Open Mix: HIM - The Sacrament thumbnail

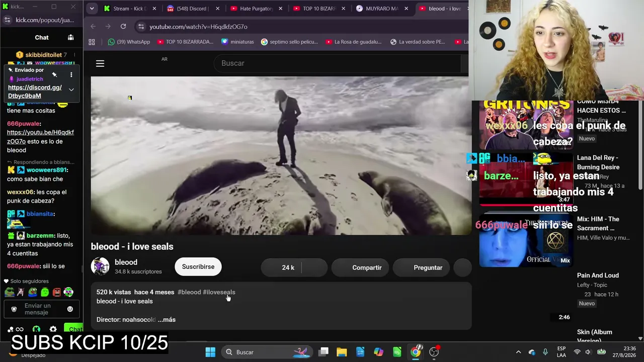coord(526,240)
